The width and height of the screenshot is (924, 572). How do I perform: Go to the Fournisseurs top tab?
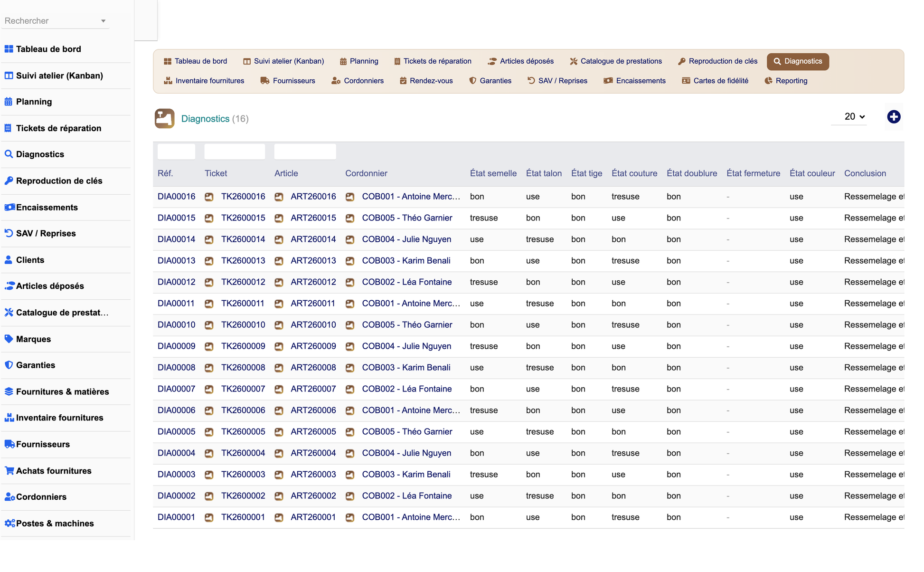point(288,81)
